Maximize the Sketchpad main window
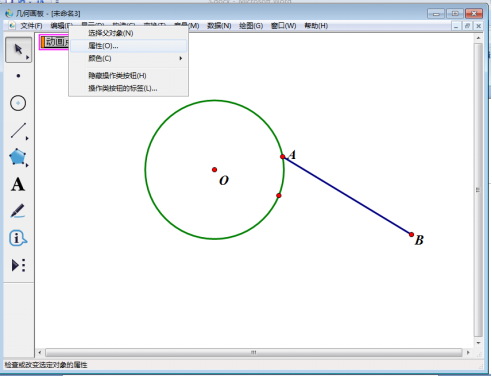 coord(455,14)
